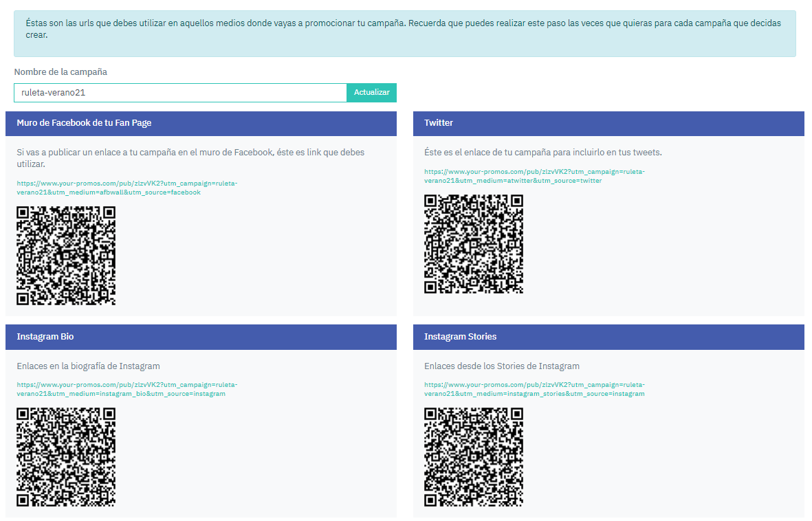This screenshot has width=812, height=521.
Task: Click the Instagram Bio QR code
Action: coord(66,457)
